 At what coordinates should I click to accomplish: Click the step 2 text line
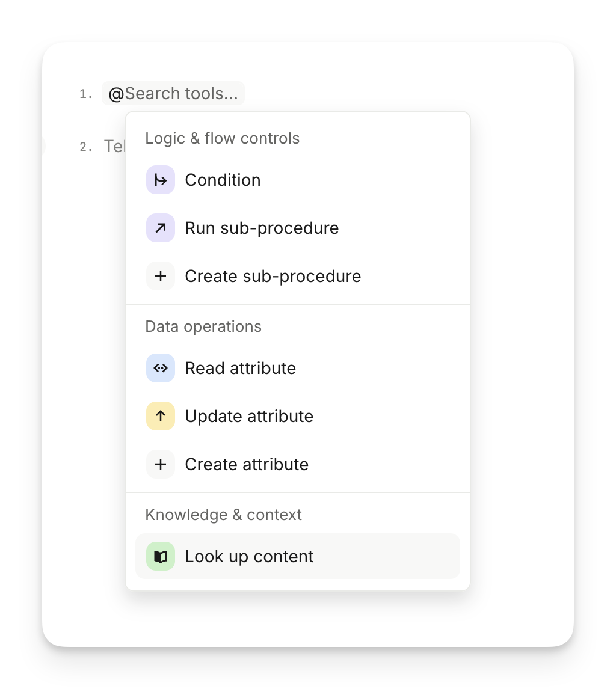[x=114, y=146]
